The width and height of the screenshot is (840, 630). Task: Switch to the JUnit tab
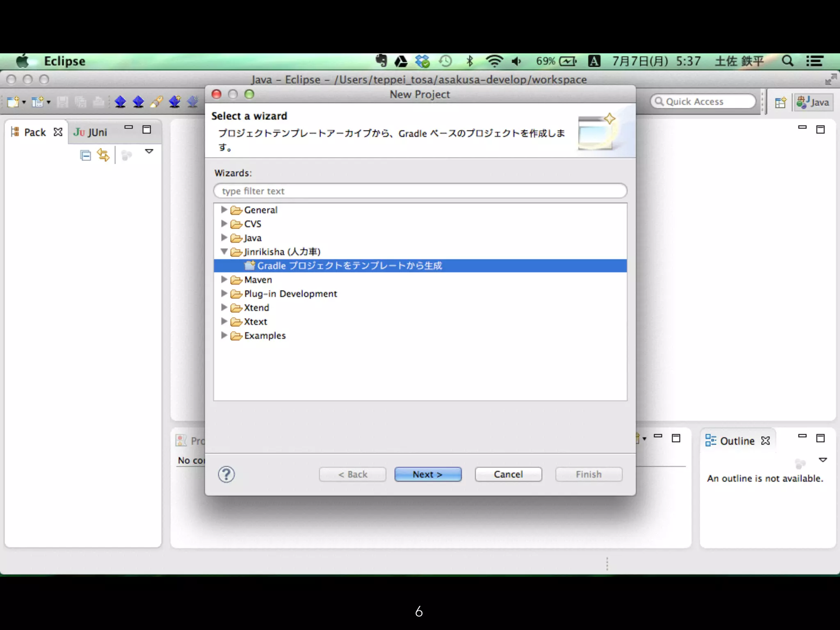tap(91, 132)
